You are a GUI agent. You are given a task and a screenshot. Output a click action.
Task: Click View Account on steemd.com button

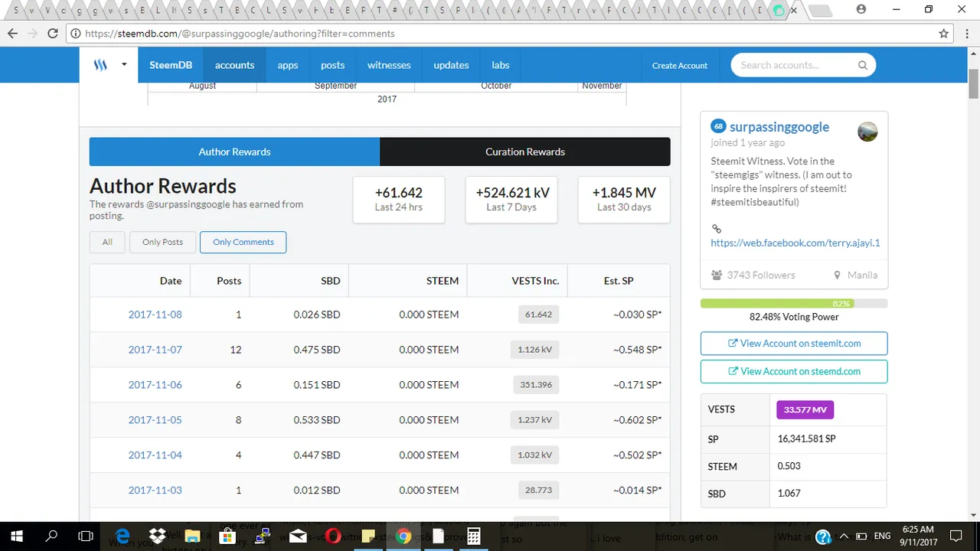[794, 371]
